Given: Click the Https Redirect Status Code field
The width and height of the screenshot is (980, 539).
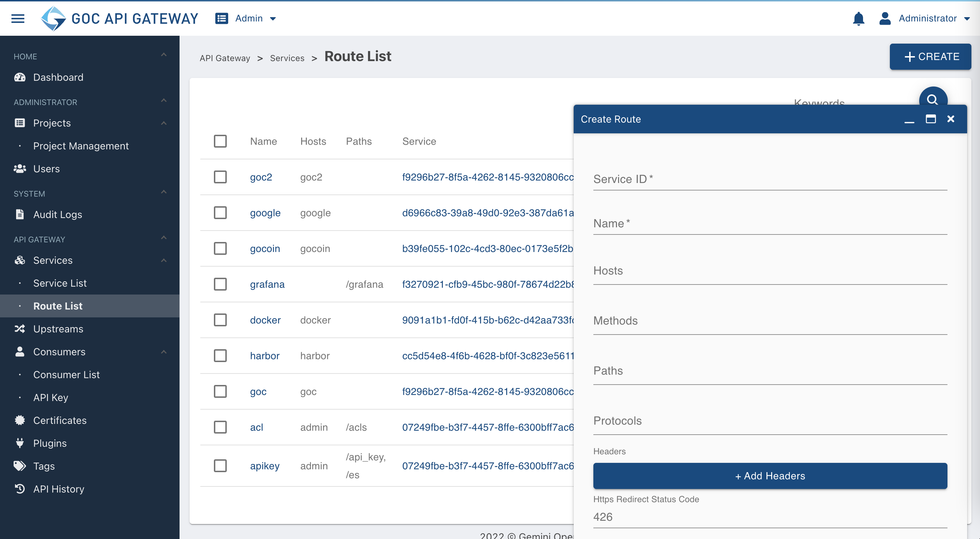Looking at the screenshot, I should coord(770,517).
